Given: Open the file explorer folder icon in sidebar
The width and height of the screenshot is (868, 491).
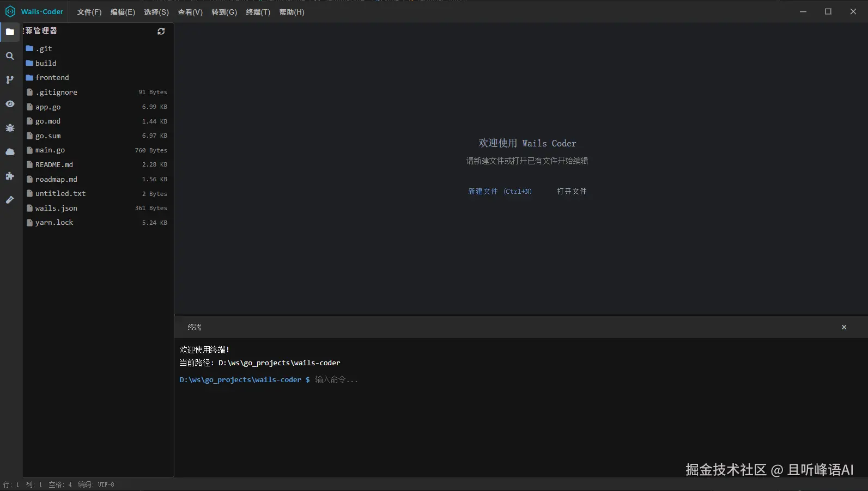Looking at the screenshot, I should pyautogui.click(x=10, y=32).
